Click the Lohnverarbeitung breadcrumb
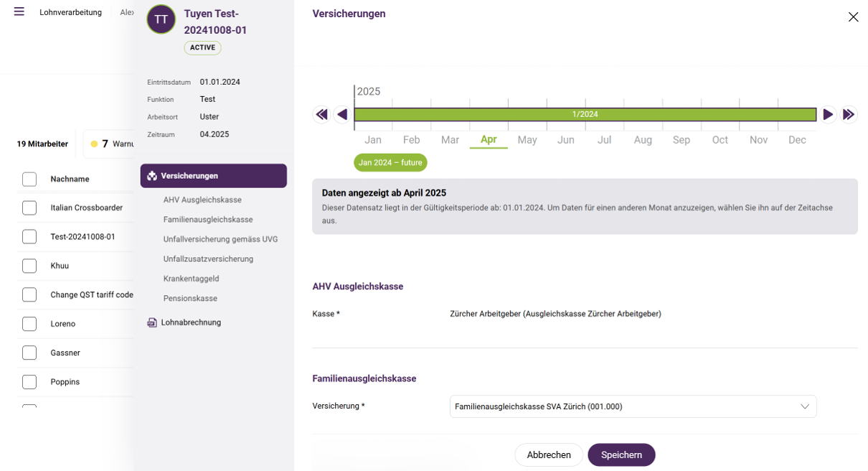The image size is (868, 471). [x=70, y=12]
